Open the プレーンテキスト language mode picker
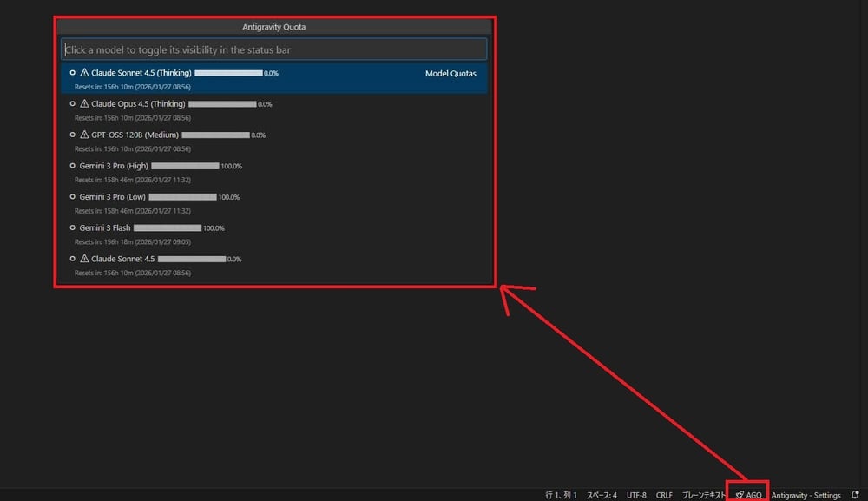Screen dimensions: 868x501 coord(703,495)
